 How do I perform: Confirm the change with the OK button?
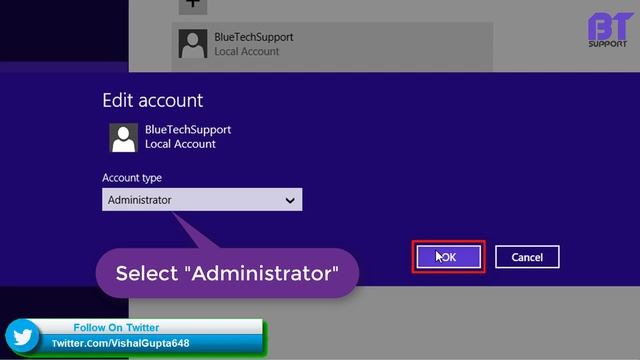pyautogui.click(x=449, y=257)
